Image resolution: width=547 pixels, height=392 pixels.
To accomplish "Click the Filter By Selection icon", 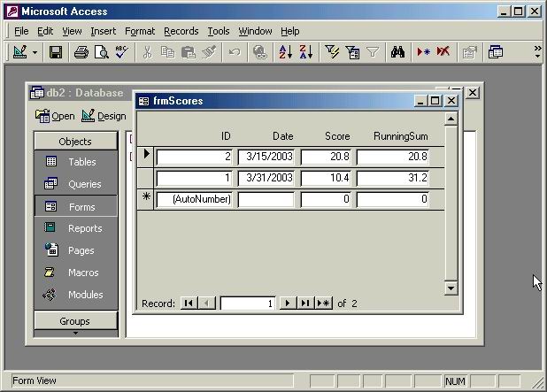I will 332,52.
